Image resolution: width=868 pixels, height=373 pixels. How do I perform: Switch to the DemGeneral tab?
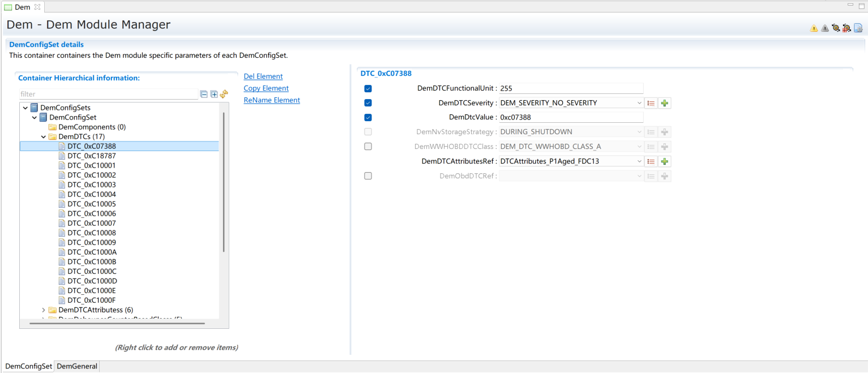[x=77, y=366]
